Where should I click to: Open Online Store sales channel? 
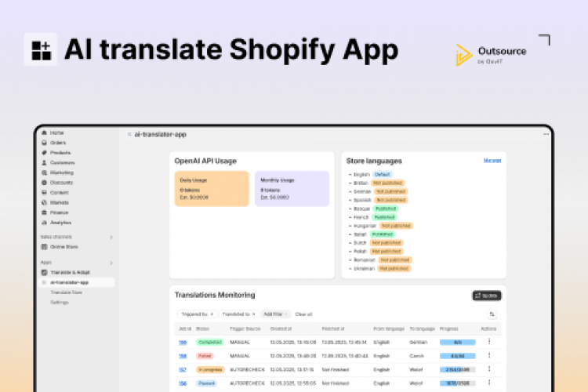tap(64, 247)
